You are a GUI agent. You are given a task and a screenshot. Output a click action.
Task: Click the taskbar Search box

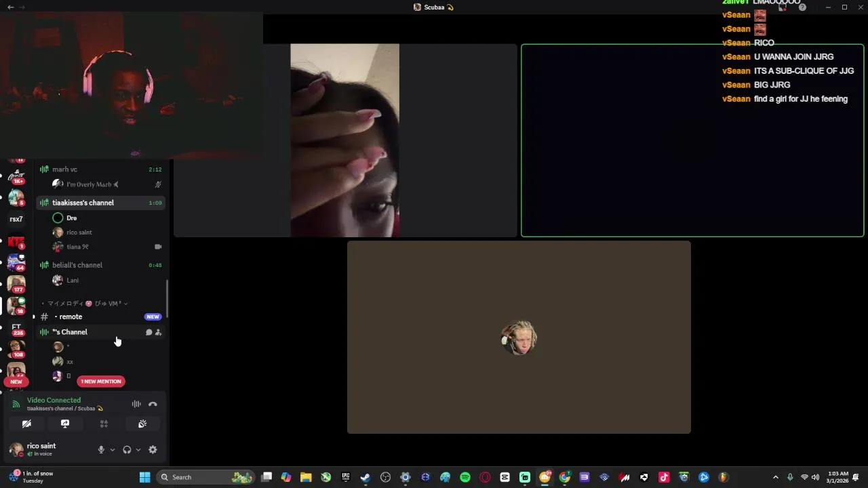(205, 477)
